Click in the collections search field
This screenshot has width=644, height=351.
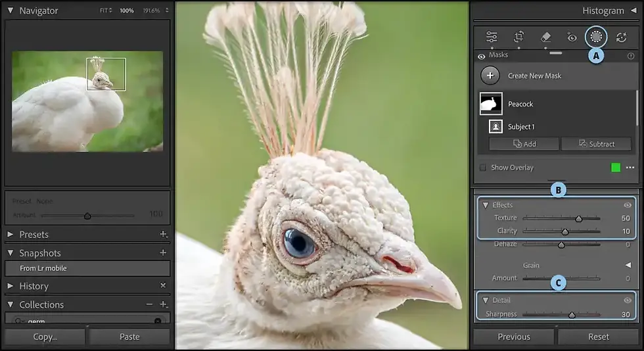(x=87, y=321)
